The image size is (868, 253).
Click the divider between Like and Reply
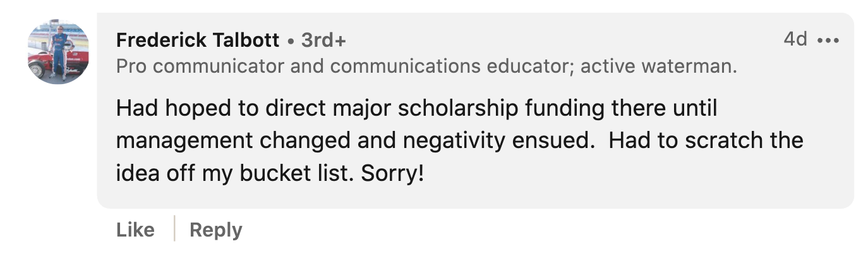pyautogui.click(x=174, y=229)
